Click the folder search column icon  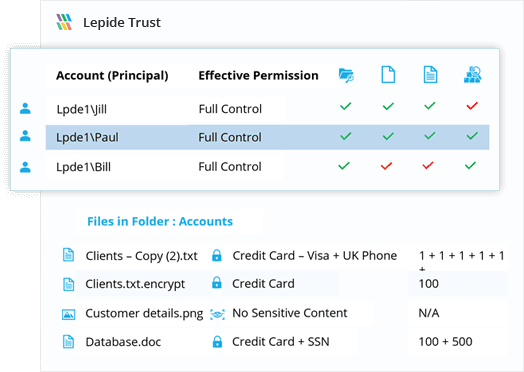coord(346,75)
